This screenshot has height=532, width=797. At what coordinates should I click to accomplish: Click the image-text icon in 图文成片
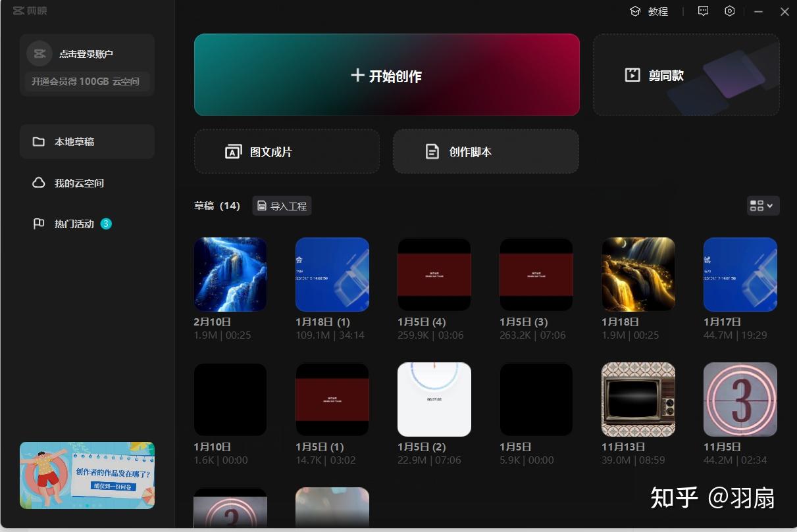click(233, 152)
